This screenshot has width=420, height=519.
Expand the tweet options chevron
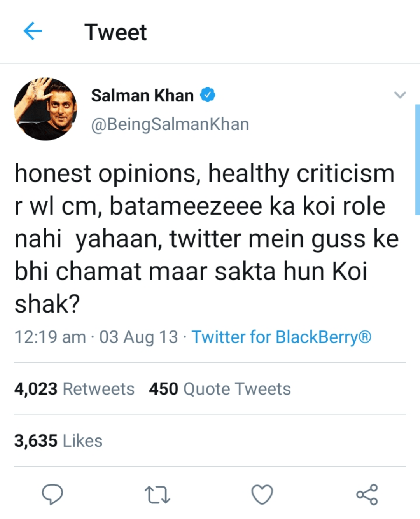pos(400,95)
